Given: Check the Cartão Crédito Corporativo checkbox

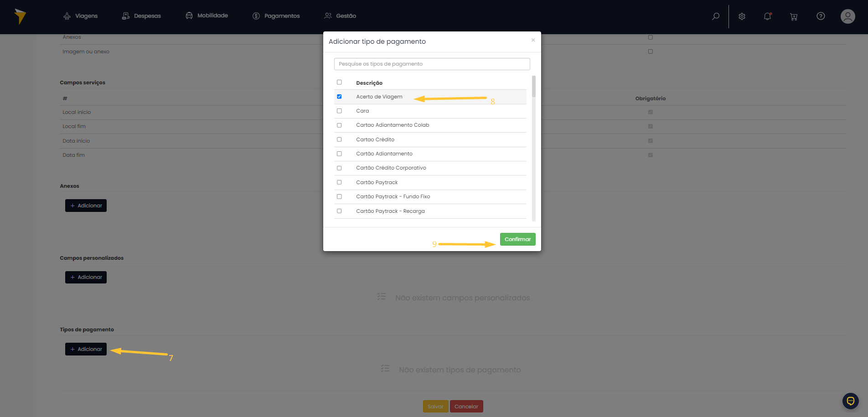Looking at the screenshot, I should click(x=339, y=168).
